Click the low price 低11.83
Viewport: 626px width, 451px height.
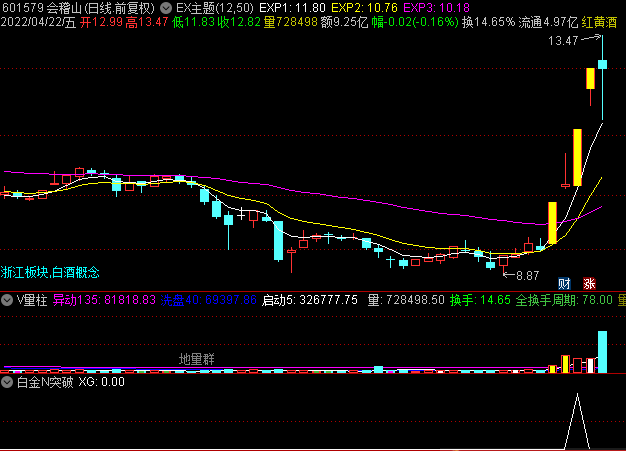(x=194, y=22)
